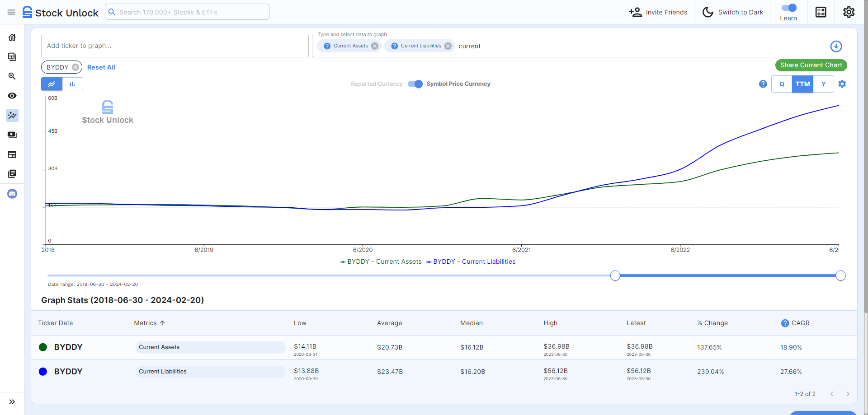Click green color swatch for Current Assets row
The height and width of the screenshot is (415, 868).
(43, 347)
